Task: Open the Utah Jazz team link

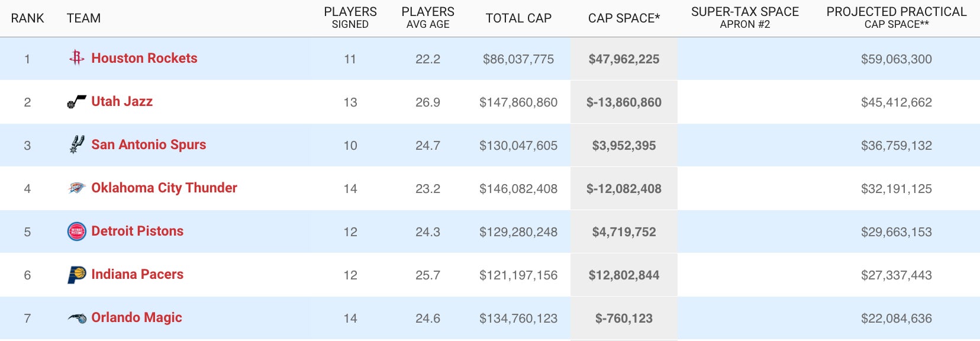Action: coord(122,101)
